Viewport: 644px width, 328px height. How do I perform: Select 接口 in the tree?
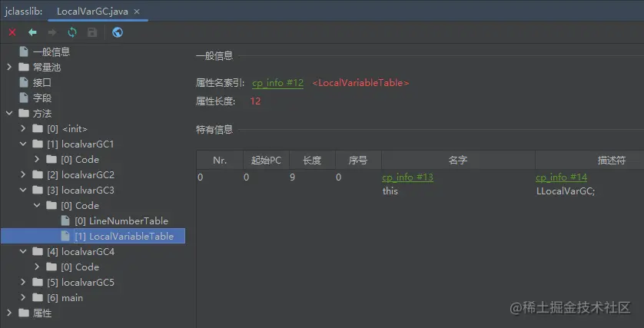(42, 82)
